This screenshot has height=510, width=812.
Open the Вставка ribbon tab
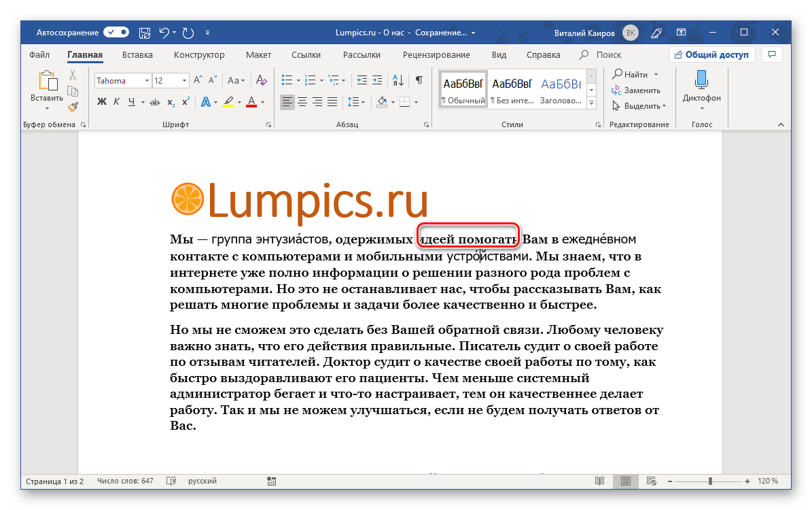pyautogui.click(x=137, y=55)
